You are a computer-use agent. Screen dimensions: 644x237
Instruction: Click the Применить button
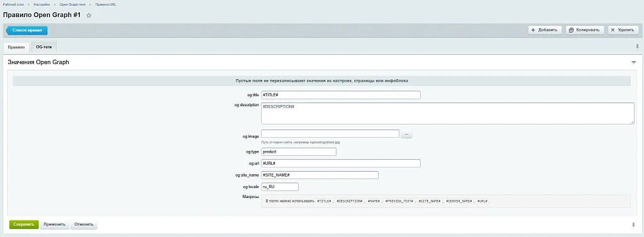click(x=55, y=224)
